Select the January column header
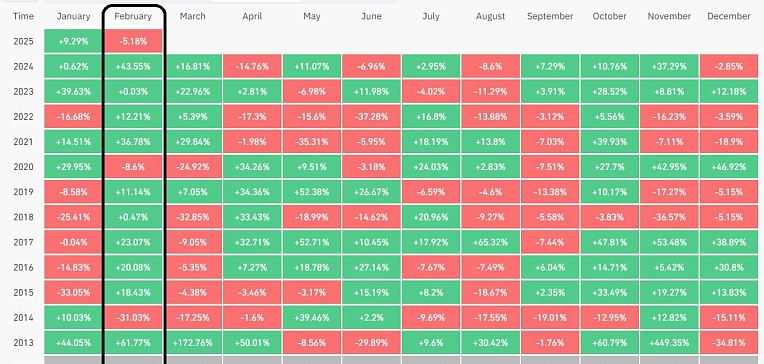 (73, 16)
